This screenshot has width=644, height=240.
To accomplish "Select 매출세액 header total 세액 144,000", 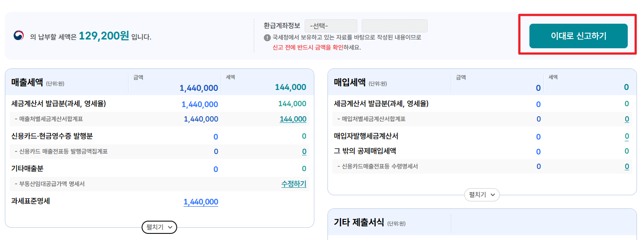I will click(291, 87).
